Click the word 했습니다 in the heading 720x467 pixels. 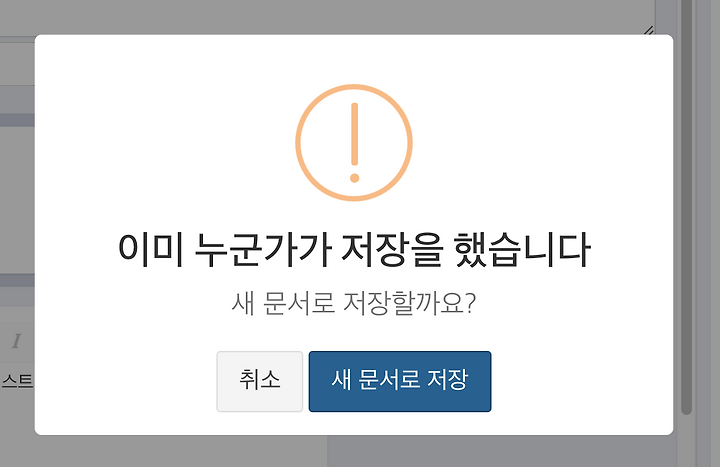coord(522,250)
